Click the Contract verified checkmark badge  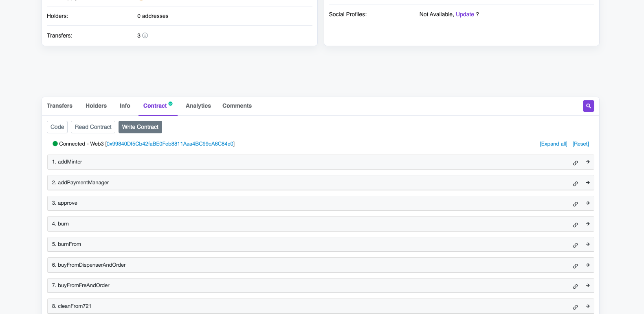tap(171, 104)
